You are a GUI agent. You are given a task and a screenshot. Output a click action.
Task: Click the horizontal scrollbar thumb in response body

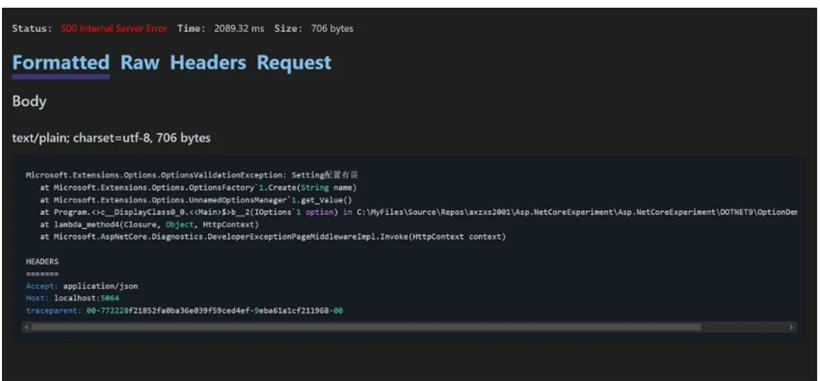click(366, 327)
